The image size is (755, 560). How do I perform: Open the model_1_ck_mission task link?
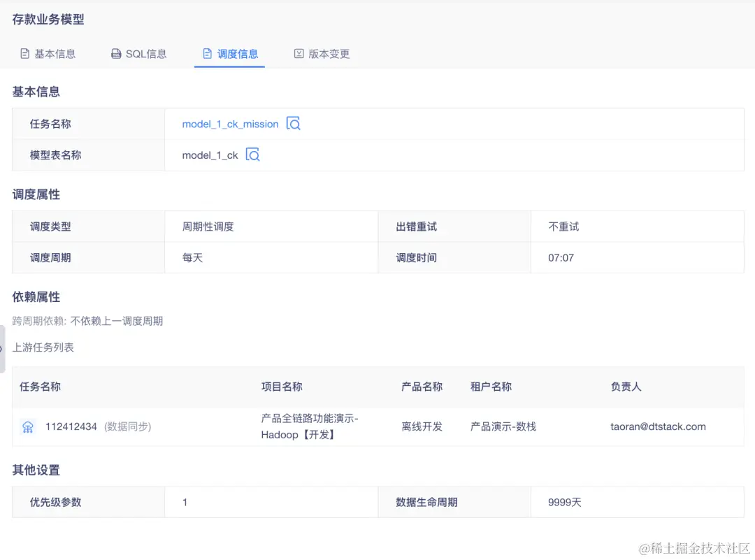pyautogui.click(x=231, y=124)
